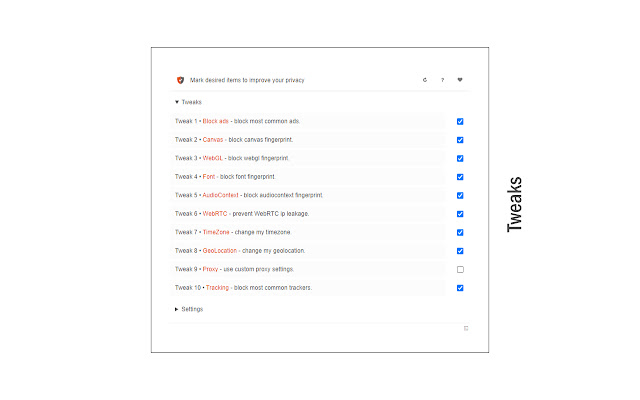Click the red 'WebGL' label

pos(213,158)
